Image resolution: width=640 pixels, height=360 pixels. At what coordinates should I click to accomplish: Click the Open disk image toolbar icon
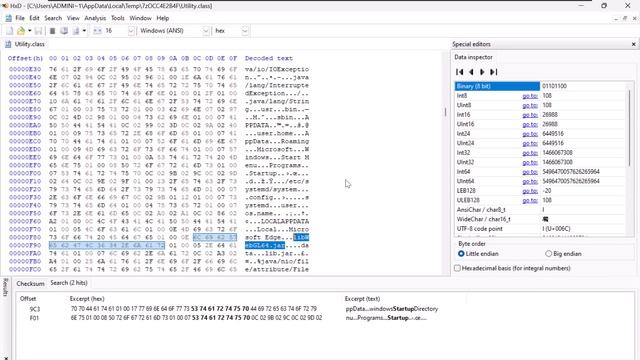pyautogui.click(x=76, y=31)
